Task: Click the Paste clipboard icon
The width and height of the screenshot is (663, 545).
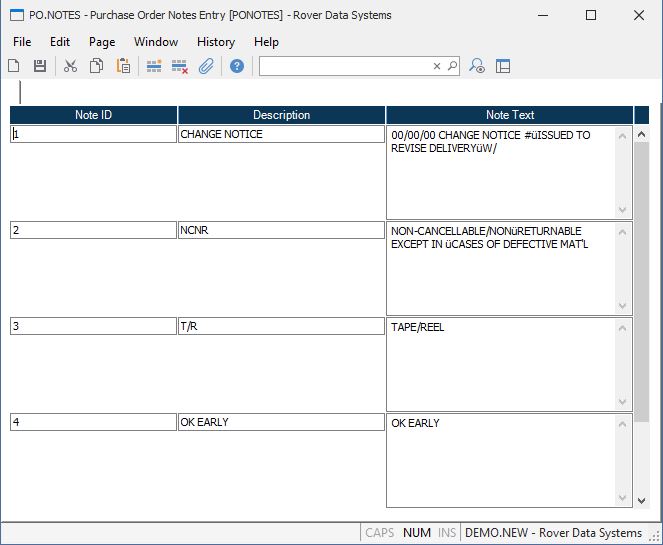Action: tap(123, 66)
